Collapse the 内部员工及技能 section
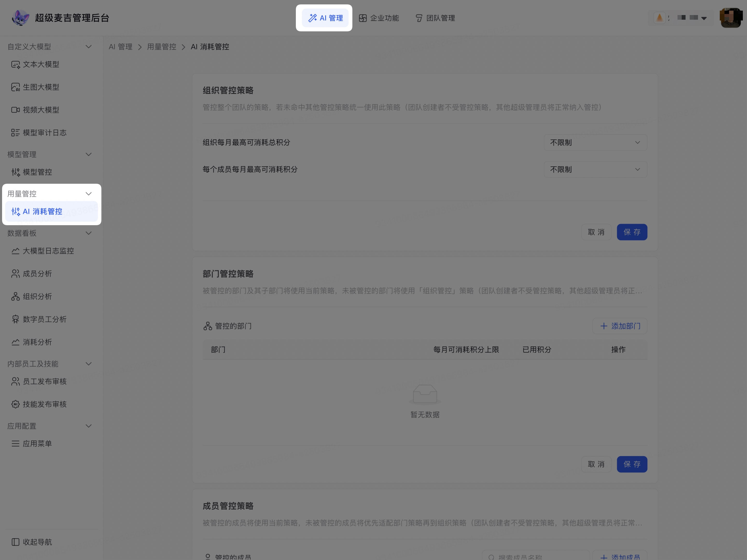 pos(88,364)
